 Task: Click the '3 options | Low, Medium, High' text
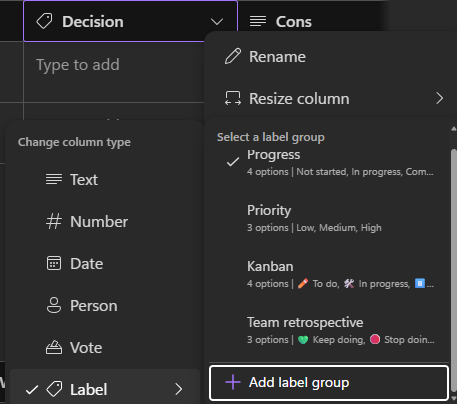(314, 228)
